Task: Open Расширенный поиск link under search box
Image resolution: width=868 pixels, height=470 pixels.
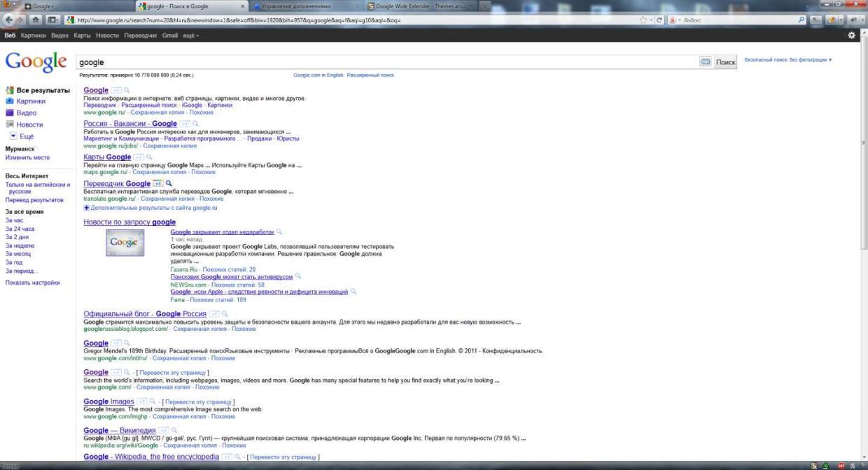Action: [x=370, y=75]
